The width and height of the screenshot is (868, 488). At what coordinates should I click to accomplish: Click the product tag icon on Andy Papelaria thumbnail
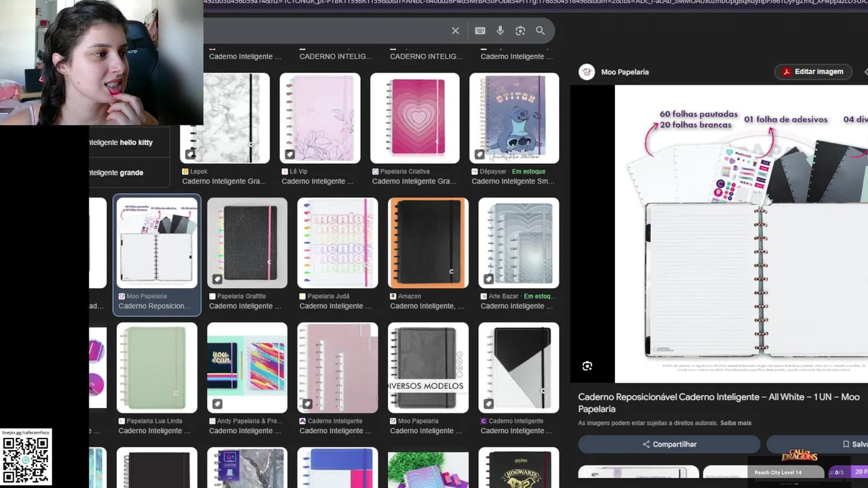pyautogui.click(x=217, y=404)
